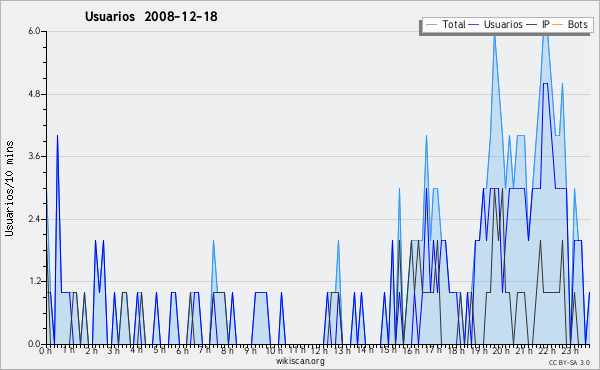Click the '4 h' x-axis label

pos(136,350)
